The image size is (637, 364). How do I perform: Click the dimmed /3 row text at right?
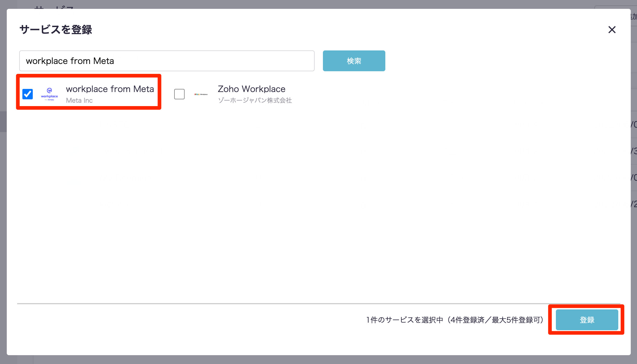pyautogui.click(x=634, y=151)
